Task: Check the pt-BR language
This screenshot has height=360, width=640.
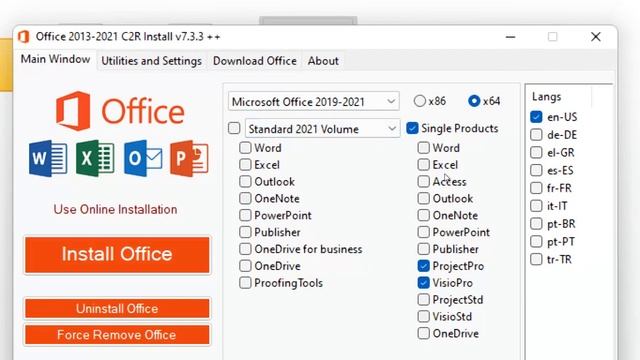Action: (553, 224)
